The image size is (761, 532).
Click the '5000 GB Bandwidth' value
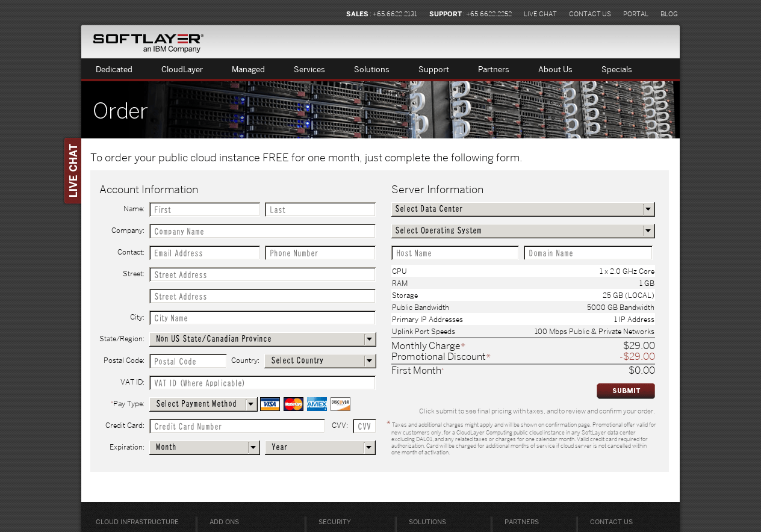pos(621,308)
